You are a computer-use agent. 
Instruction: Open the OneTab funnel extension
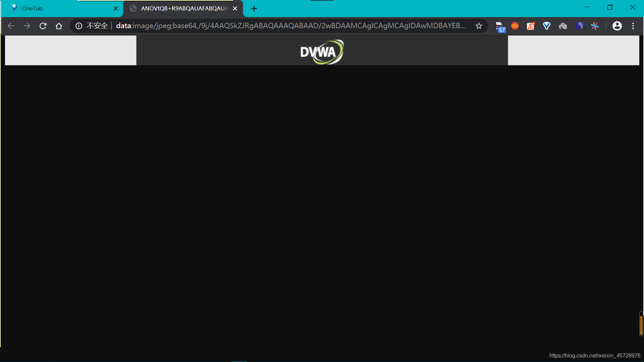(x=546, y=26)
